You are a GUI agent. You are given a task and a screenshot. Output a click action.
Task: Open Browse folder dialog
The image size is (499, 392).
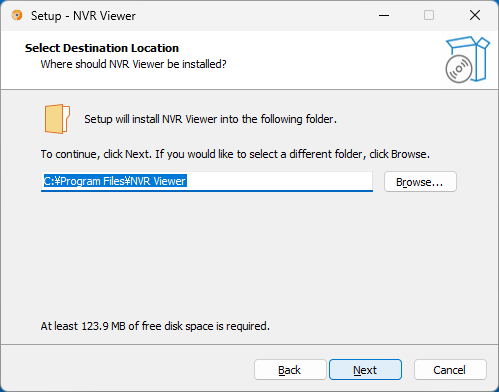tap(420, 182)
